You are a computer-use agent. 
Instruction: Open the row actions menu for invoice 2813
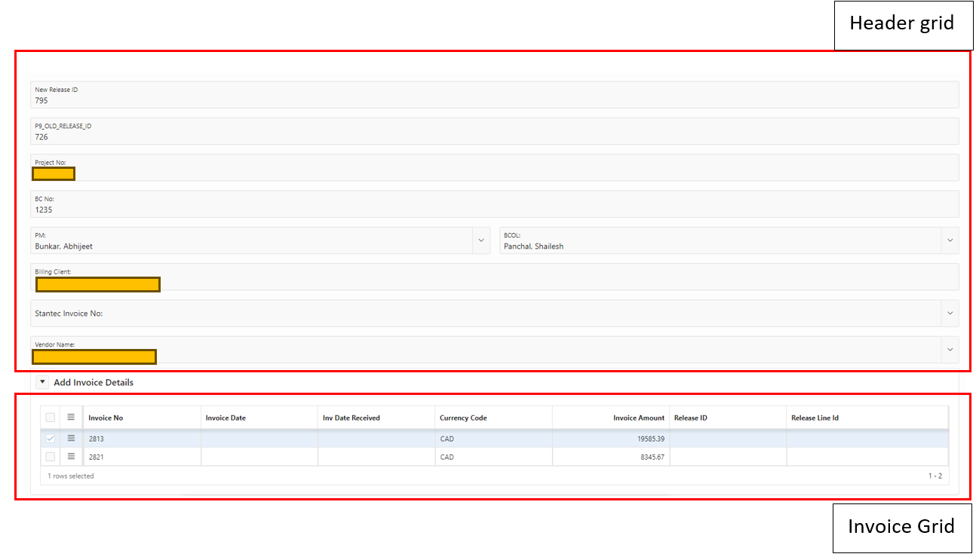click(70, 438)
